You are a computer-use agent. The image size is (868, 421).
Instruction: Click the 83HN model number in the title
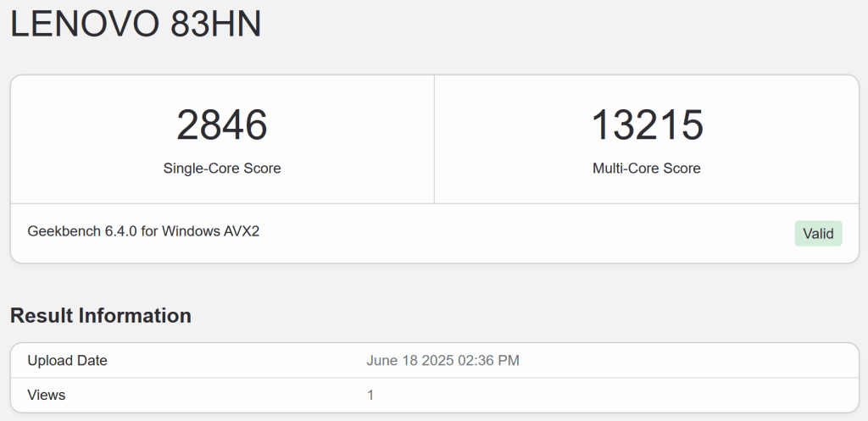[216, 25]
